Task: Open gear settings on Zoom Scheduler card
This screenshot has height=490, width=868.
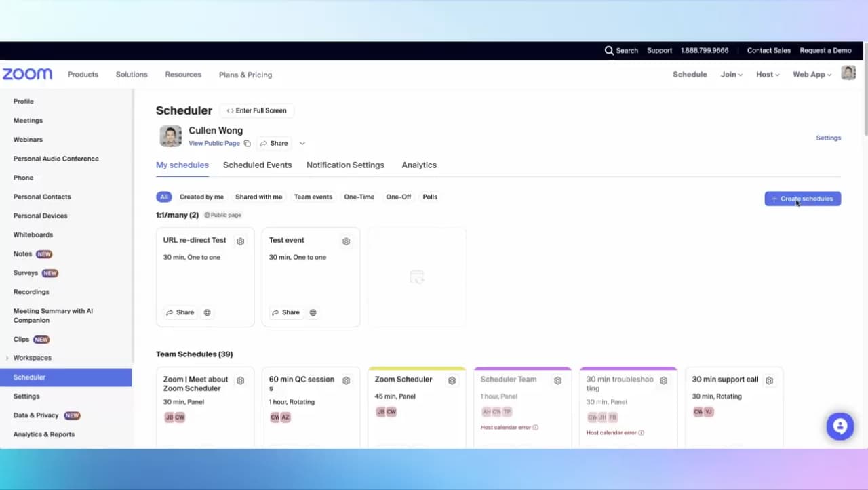Action: [452, 381]
